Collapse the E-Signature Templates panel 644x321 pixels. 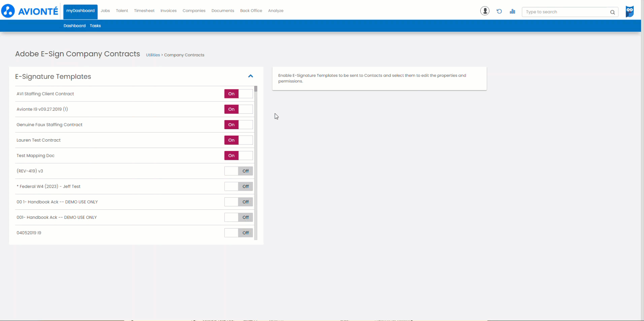[x=251, y=76]
